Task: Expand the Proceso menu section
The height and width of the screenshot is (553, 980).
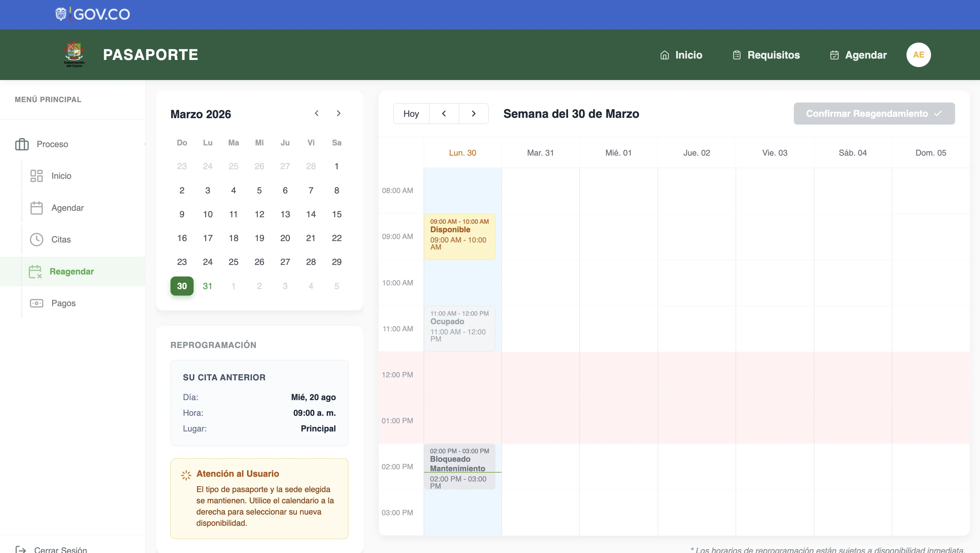Action: coord(52,144)
